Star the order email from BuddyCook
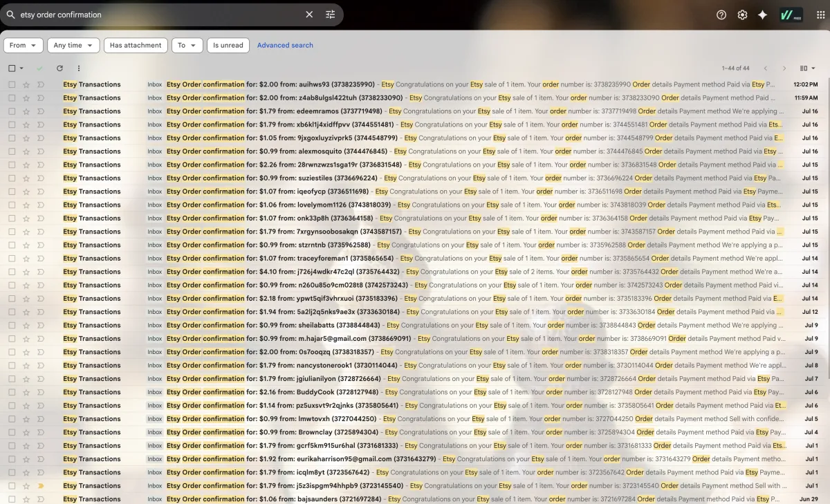Viewport: 830px width, 504px height. [x=26, y=392]
